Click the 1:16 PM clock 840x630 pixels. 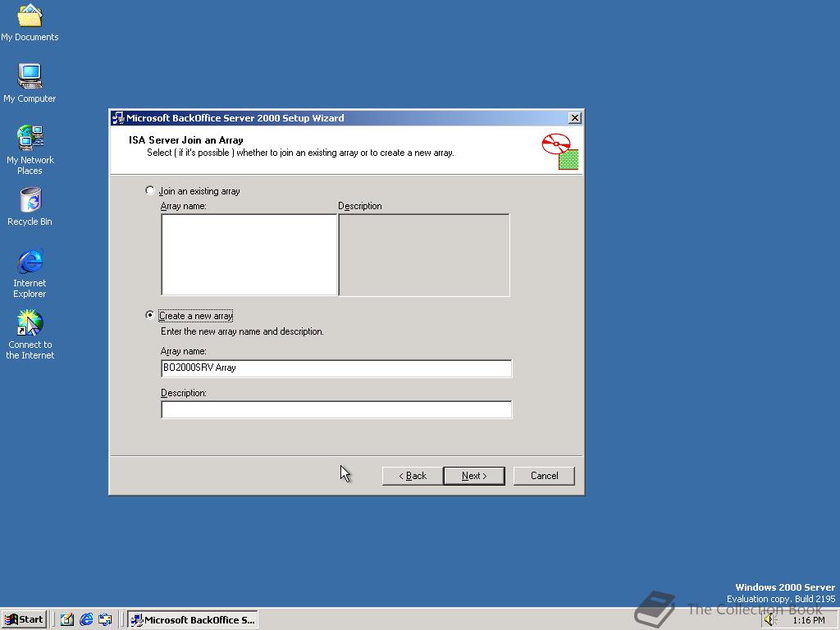pos(809,620)
